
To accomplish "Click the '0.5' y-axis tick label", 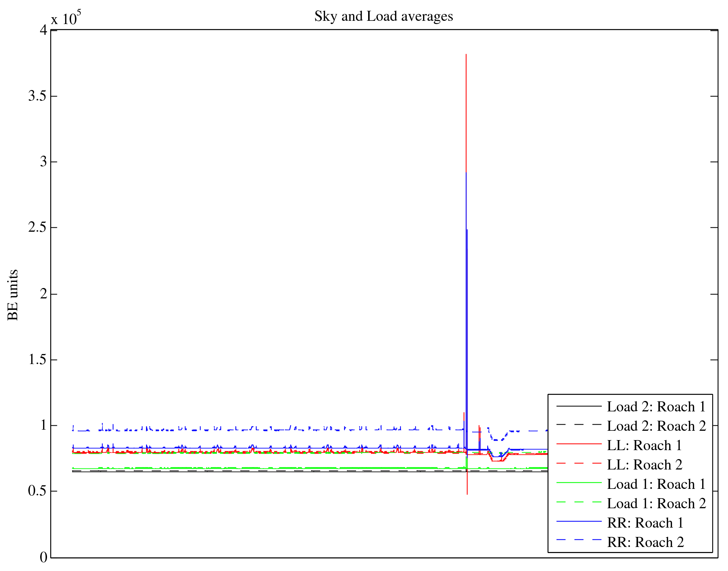I will (x=37, y=491).
